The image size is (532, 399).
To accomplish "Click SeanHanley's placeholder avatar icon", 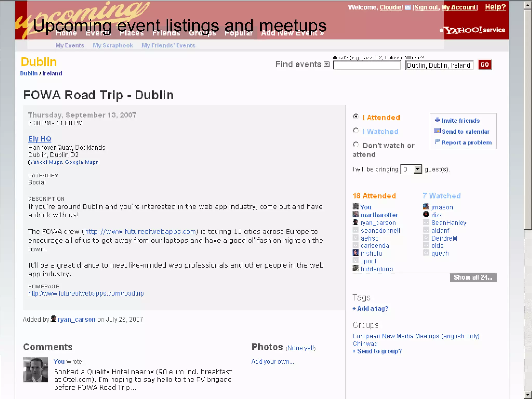I will click(426, 222).
